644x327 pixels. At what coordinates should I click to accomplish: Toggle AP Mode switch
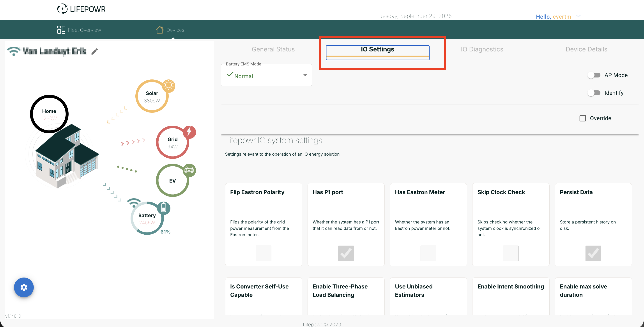[x=594, y=75]
